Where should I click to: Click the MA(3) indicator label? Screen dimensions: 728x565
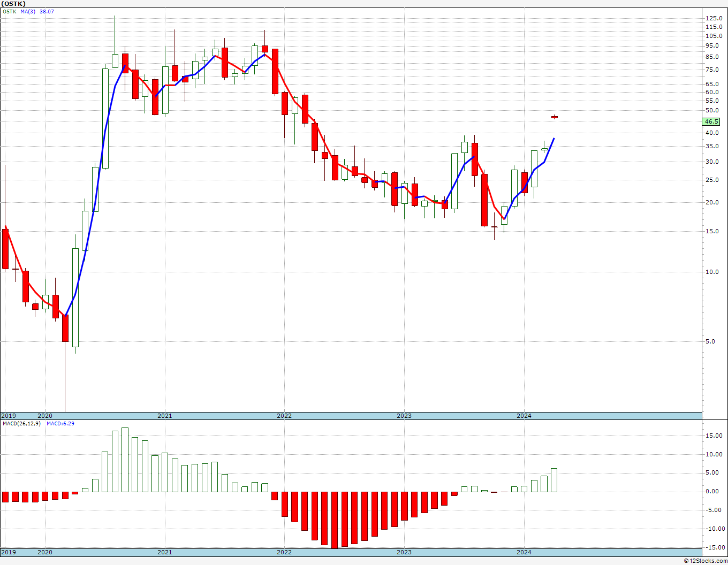pyautogui.click(x=28, y=11)
